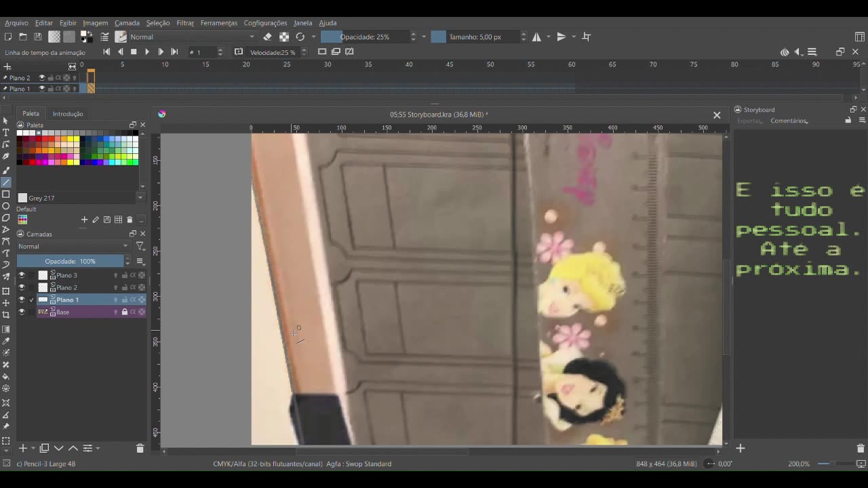This screenshot has height=488, width=868.
Task: Select the Crop tool
Action: 6,314
